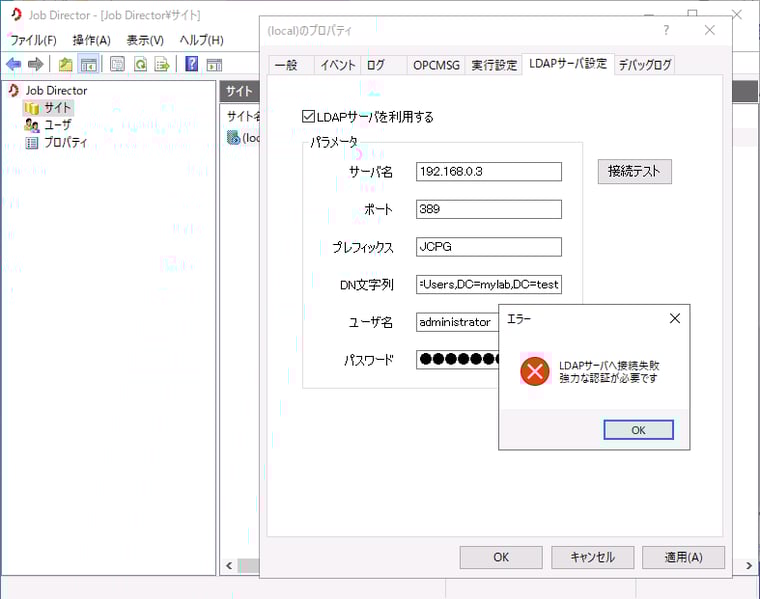Click the OK button in the properties dialog
The width and height of the screenshot is (760, 599).
tap(501, 557)
